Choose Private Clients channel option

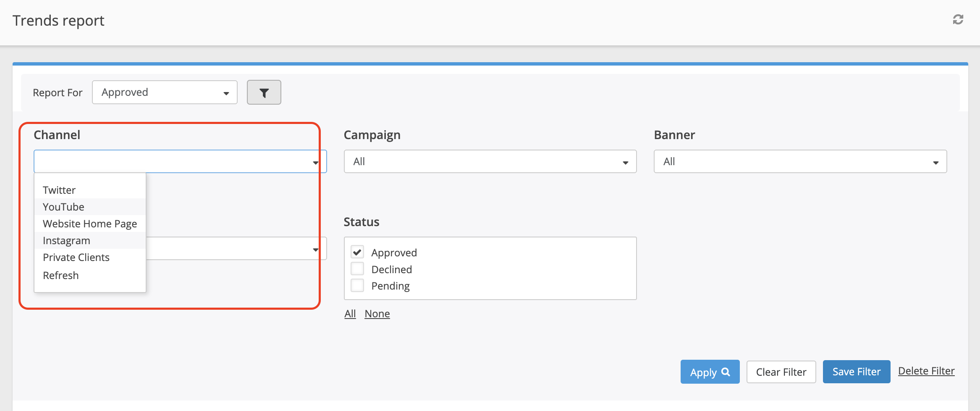click(76, 257)
